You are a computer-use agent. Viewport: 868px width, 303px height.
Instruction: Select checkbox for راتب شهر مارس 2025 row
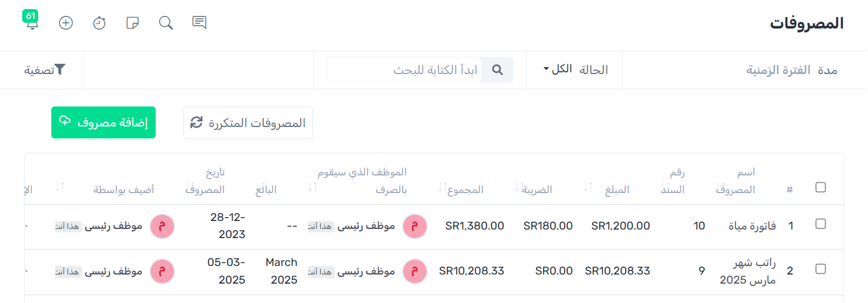[821, 269]
